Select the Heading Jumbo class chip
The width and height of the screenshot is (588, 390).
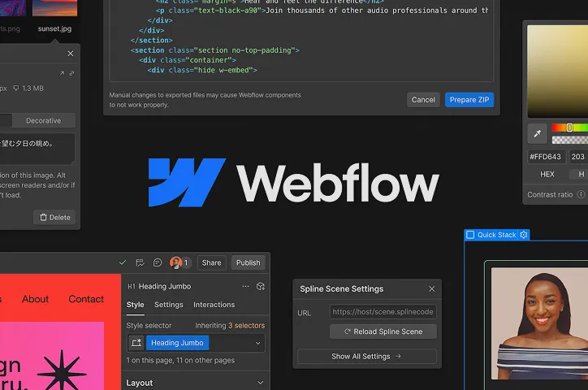pyautogui.click(x=177, y=343)
